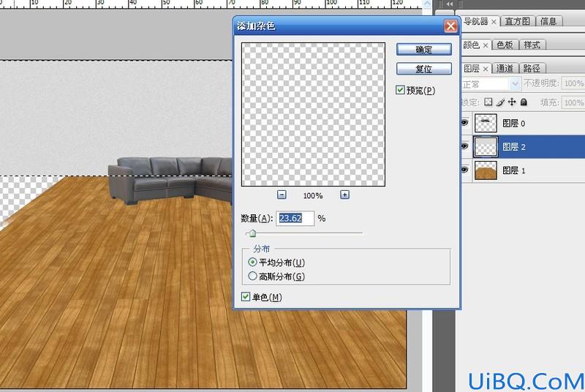Open the blend mode 正常 dropdown
Screen dimensions: 585x392
point(491,83)
